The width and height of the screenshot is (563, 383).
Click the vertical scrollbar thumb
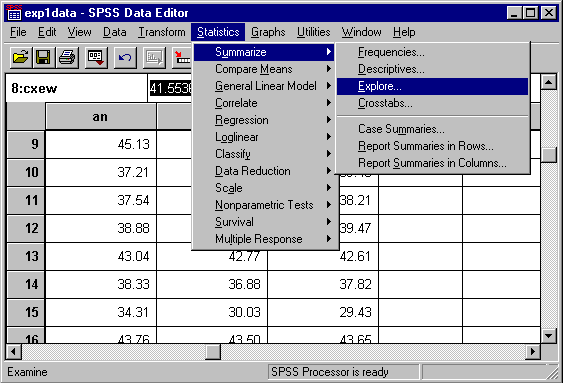pos(548,155)
